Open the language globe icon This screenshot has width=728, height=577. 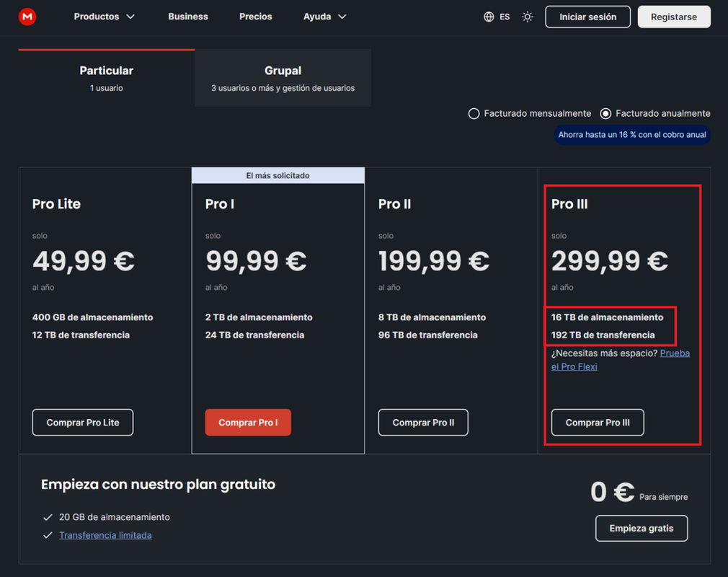[x=489, y=17]
